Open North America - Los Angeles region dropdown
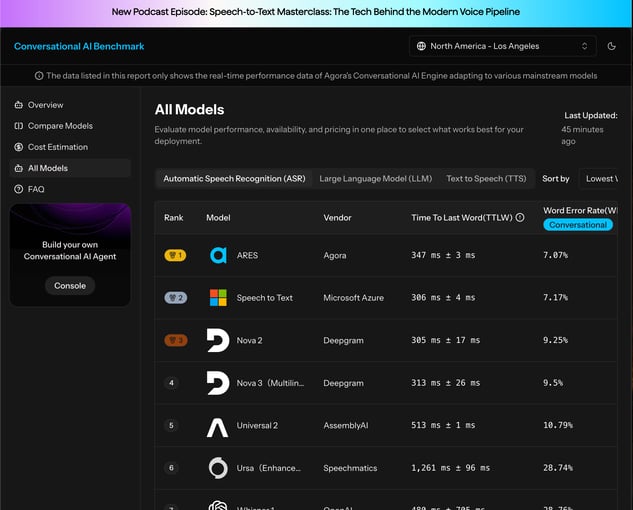 pyautogui.click(x=503, y=46)
